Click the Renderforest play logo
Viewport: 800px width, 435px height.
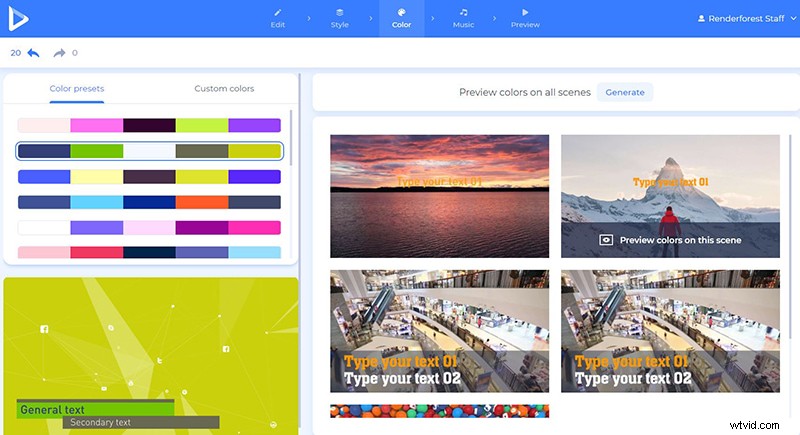[18, 18]
